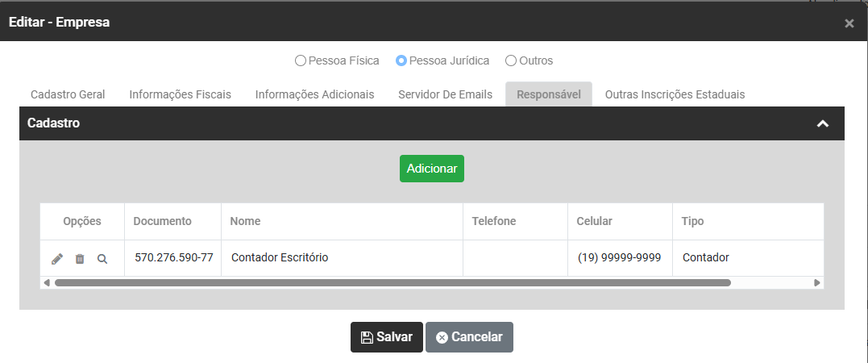Viewport: 868px width, 363px height.
Task: Click the trash delete icon for Contador
Action: 80,259
